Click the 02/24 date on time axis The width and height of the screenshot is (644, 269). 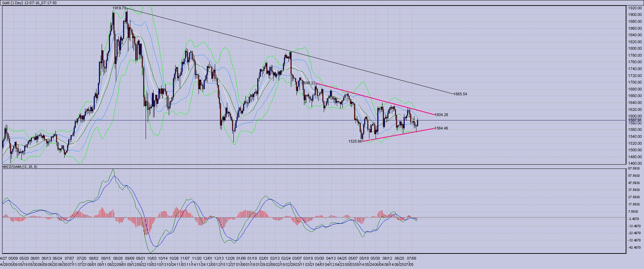click(286, 258)
